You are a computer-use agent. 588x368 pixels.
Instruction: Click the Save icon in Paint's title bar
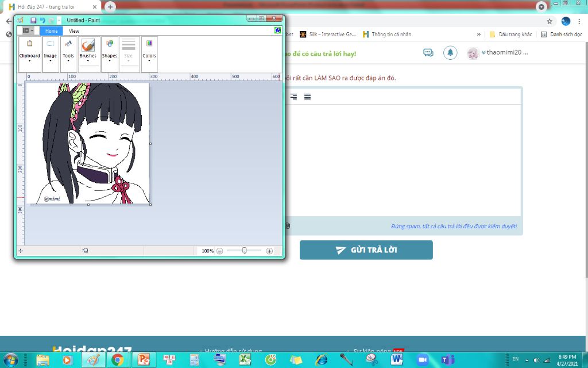pos(33,20)
